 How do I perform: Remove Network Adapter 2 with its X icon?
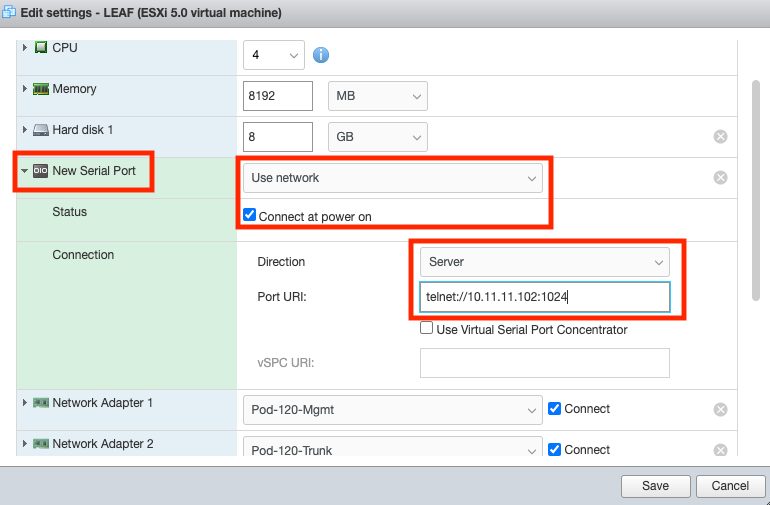[720, 450]
